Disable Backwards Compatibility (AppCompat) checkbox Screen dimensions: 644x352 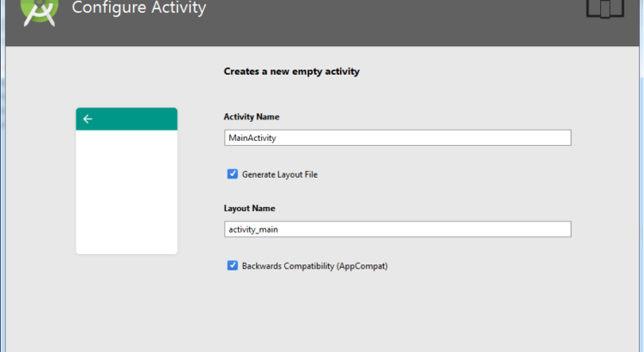coord(233,266)
